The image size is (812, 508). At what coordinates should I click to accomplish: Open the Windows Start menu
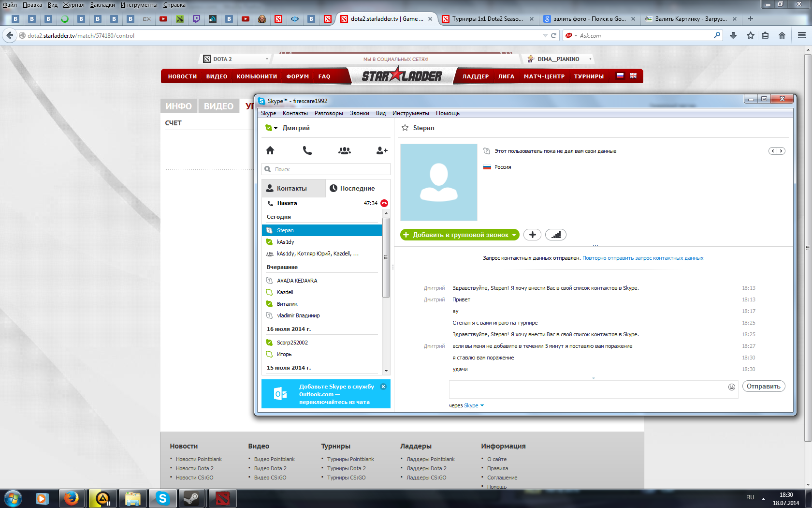coord(13,498)
